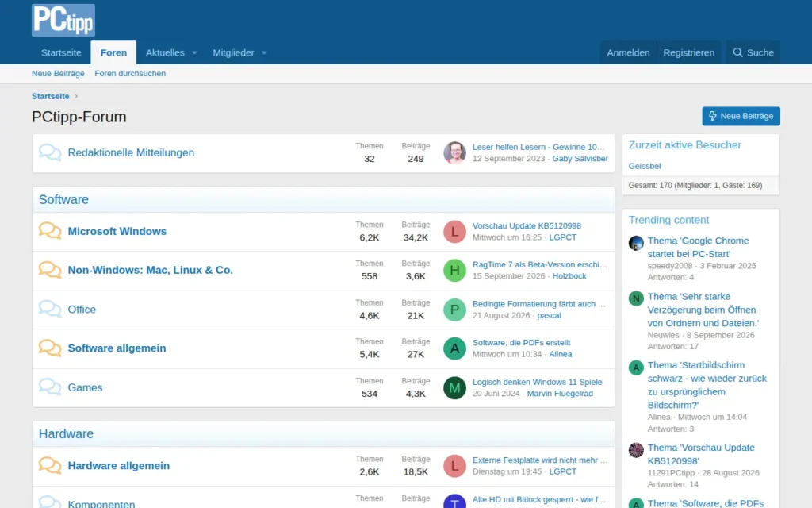Open the Office forum link
This screenshot has height=508, width=812.
click(x=82, y=310)
